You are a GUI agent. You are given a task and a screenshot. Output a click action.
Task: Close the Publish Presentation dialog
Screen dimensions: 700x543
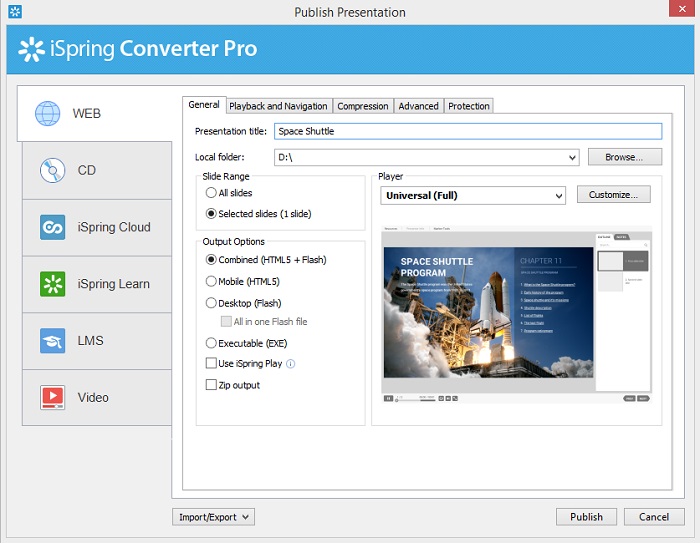tap(682, 9)
